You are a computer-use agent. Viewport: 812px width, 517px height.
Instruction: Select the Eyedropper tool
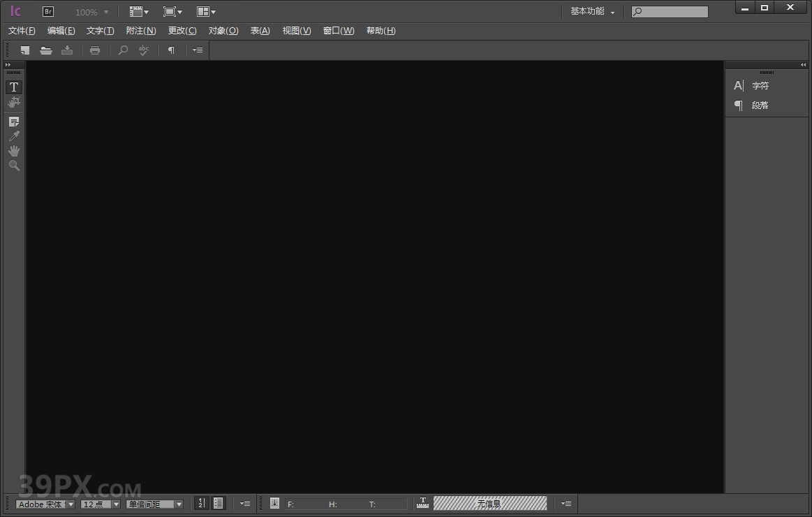pyautogui.click(x=14, y=136)
